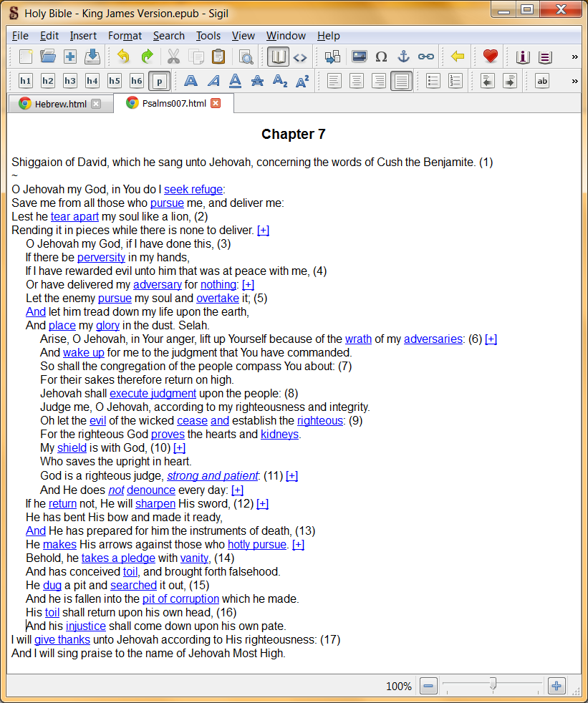
Task: Justify the text alignment
Action: 402,81
